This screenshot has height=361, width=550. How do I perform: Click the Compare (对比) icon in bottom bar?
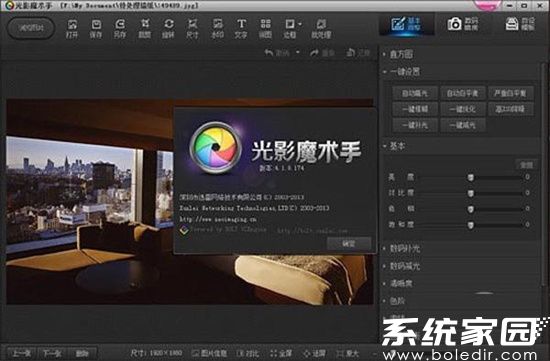click(x=248, y=353)
